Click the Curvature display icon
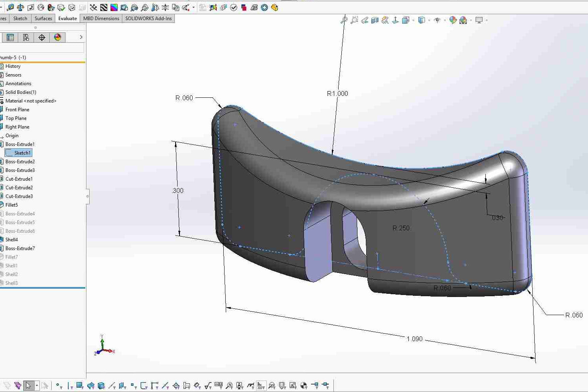The height and width of the screenshot is (392, 588). (x=114, y=7)
